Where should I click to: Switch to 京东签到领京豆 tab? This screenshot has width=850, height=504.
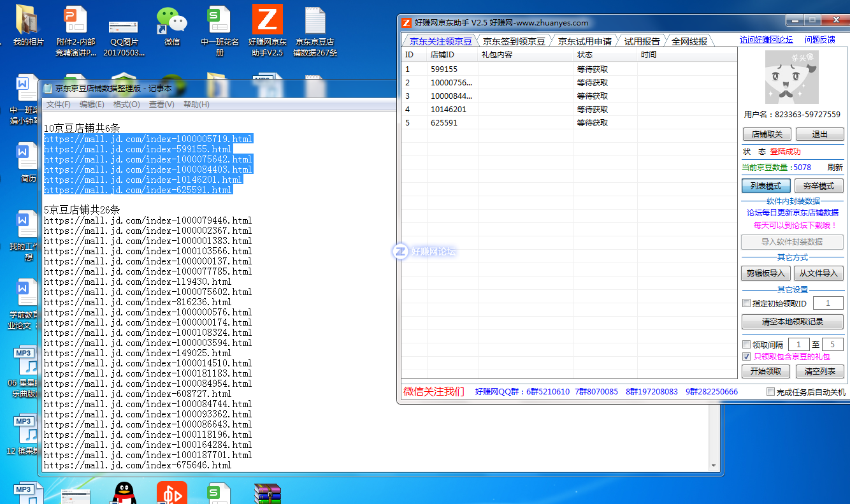(x=514, y=41)
